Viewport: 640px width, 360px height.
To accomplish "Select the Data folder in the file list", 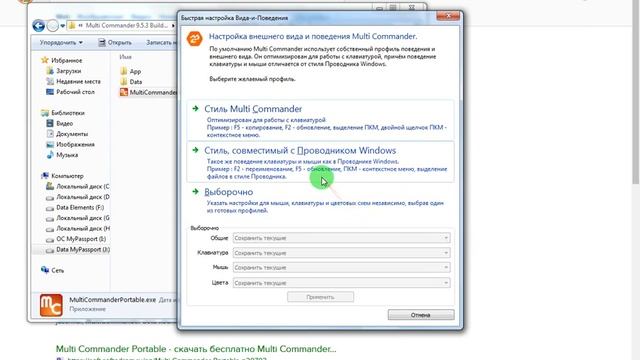I will pos(136,82).
